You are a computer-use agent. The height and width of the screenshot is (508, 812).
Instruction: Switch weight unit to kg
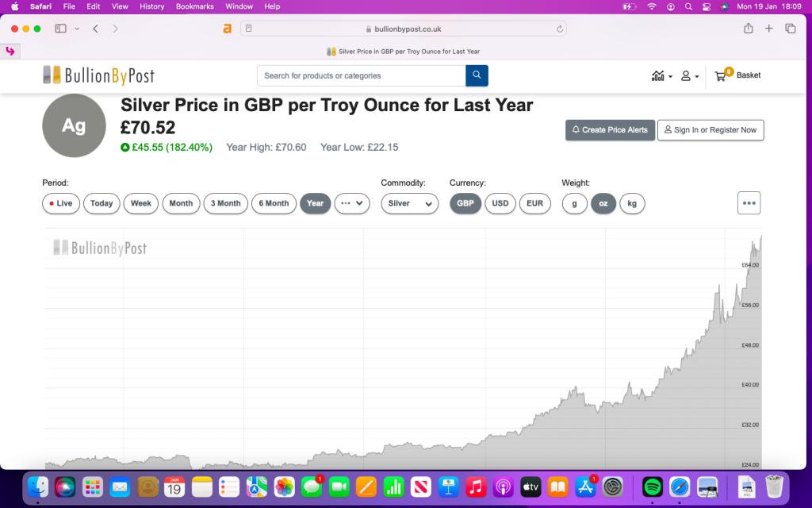632,203
